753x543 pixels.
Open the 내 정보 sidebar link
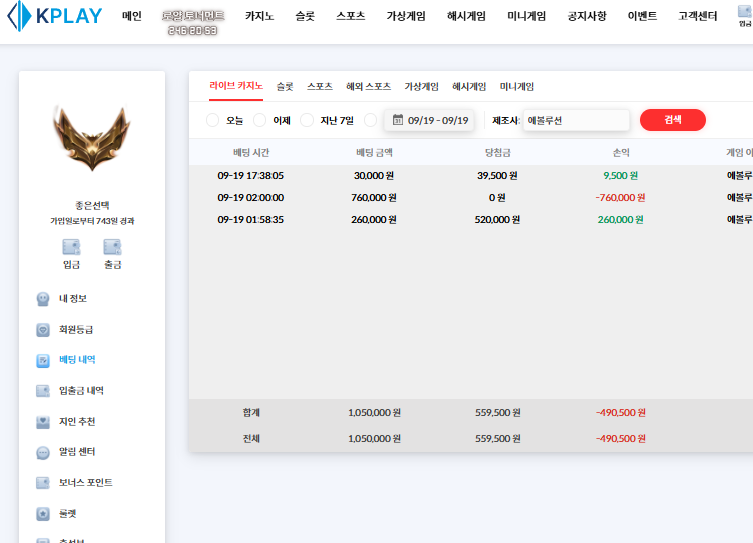click(x=73, y=299)
